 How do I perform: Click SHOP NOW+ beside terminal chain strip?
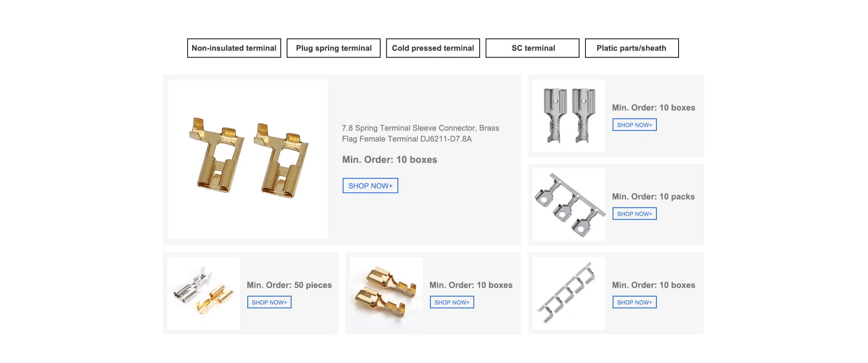click(635, 302)
